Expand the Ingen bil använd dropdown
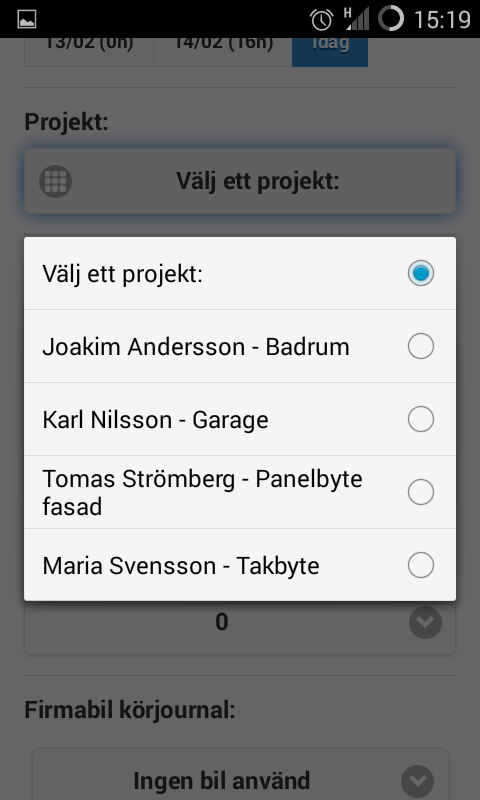The image size is (480, 800). tap(240, 777)
